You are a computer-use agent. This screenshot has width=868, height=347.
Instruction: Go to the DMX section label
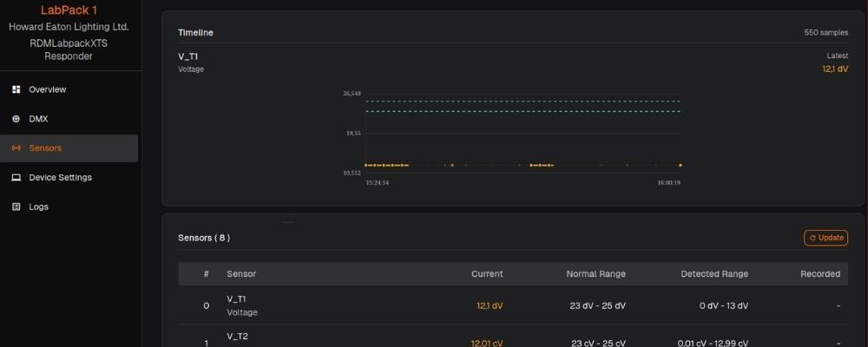(39, 119)
